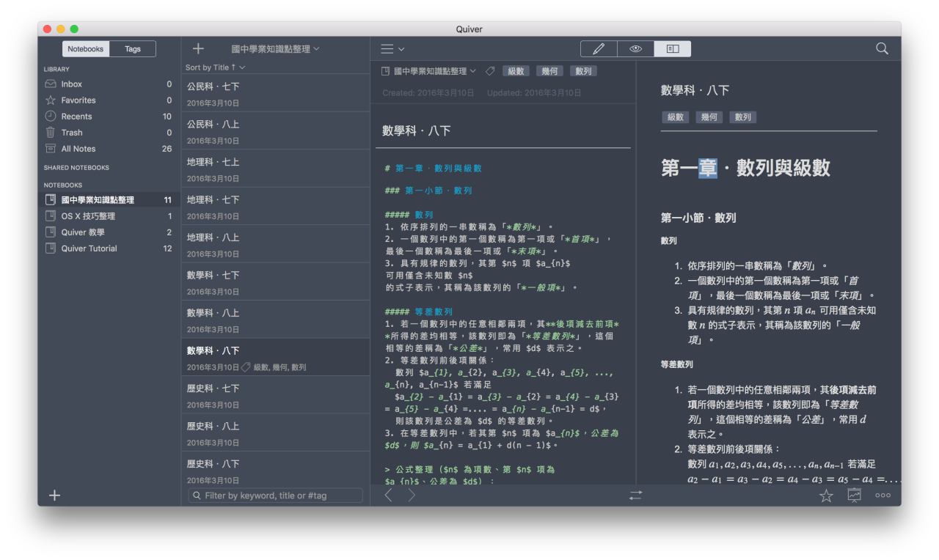
Task: Click the 幾何 tag in preview pane
Action: pyautogui.click(x=709, y=117)
